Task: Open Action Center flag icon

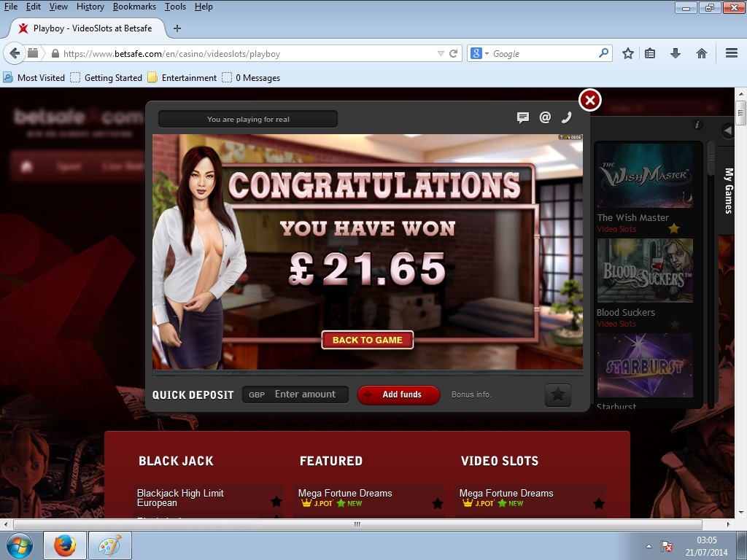Action: click(x=667, y=546)
